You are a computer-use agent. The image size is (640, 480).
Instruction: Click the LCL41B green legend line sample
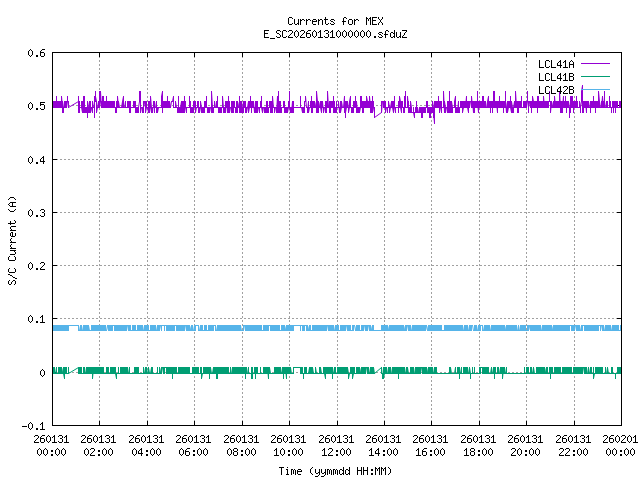click(x=594, y=77)
